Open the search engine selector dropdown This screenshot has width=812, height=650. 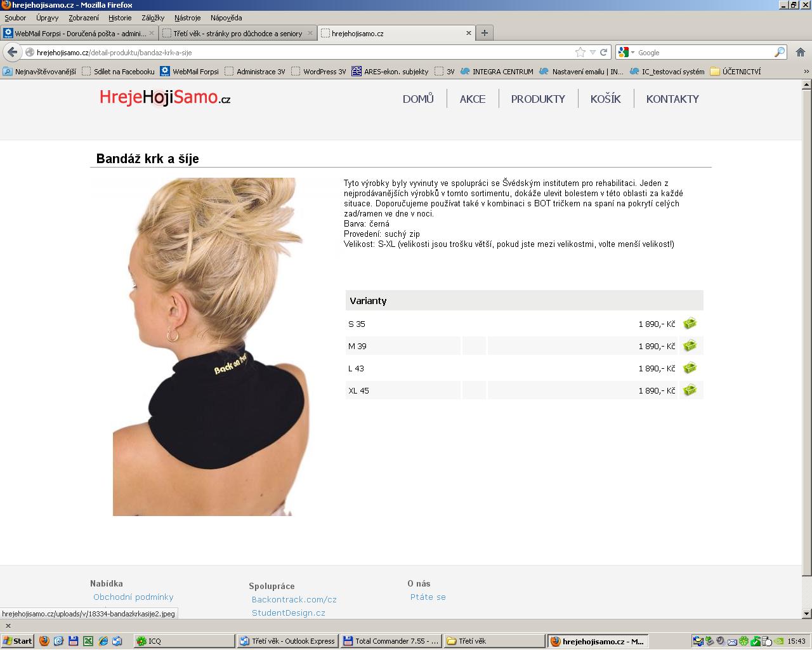pos(626,52)
